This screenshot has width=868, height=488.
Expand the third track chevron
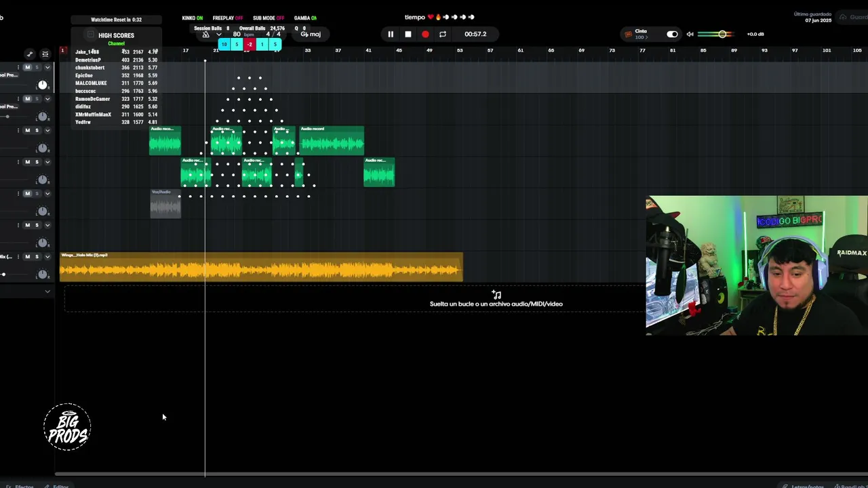pyautogui.click(x=47, y=130)
